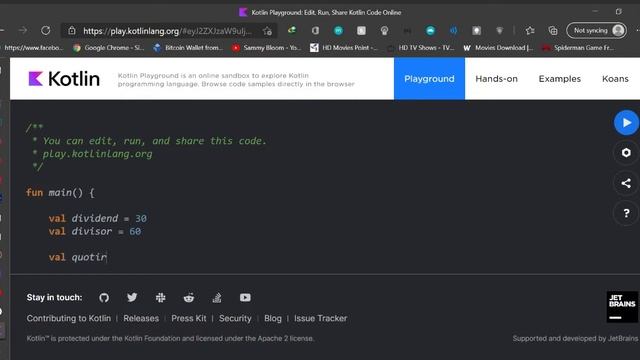Click the play.kotlinlang.org comment line
640x360 pixels.
pyautogui.click(x=97, y=154)
